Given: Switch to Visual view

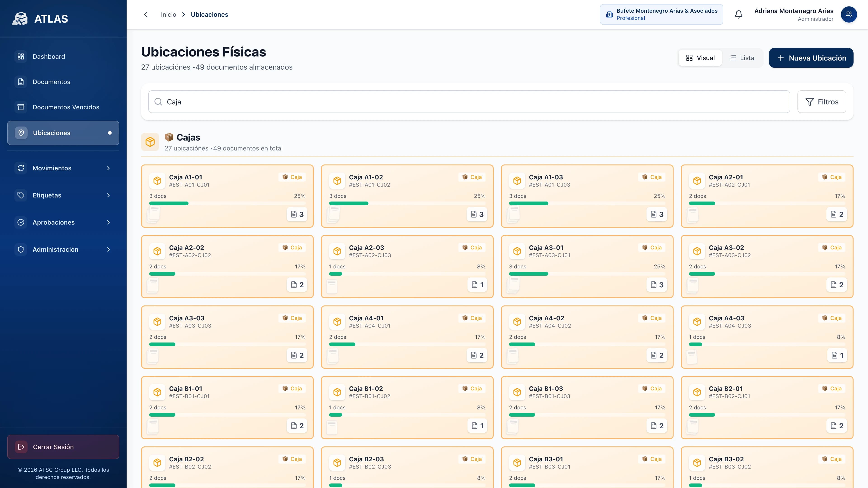Looking at the screenshot, I should (x=700, y=58).
